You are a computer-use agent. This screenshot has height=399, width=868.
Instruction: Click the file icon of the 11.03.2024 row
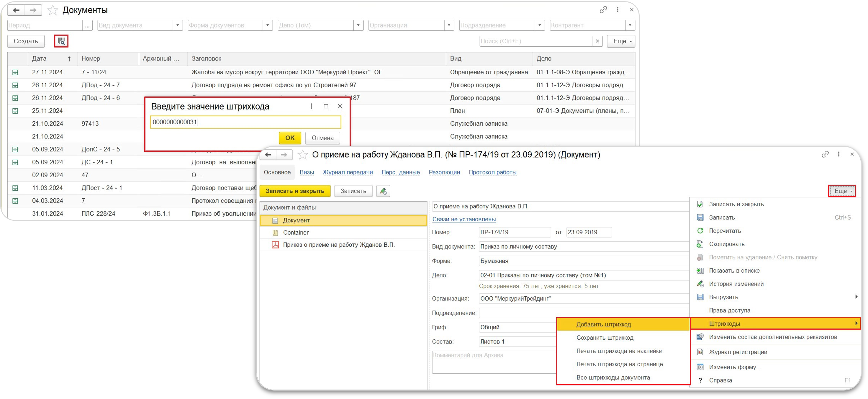click(x=15, y=188)
